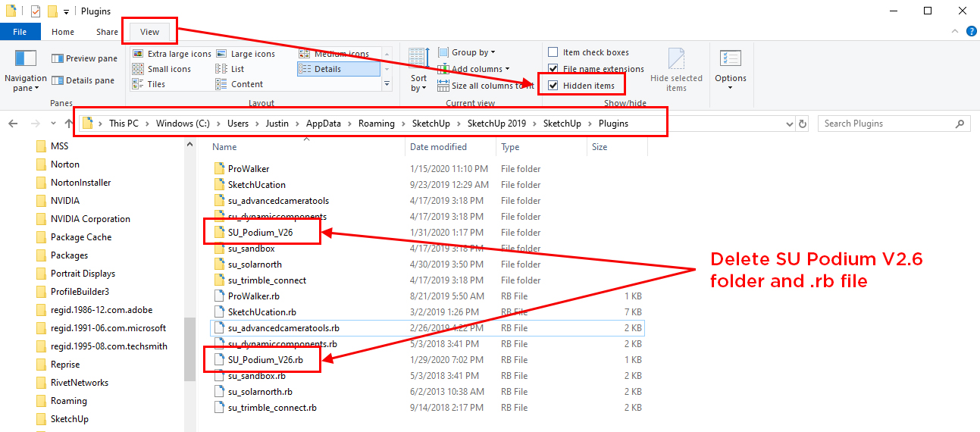Image resolution: width=980 pixels, height=432 pixels.
Task: Sort by Size column header
Action: coord(600,147)
